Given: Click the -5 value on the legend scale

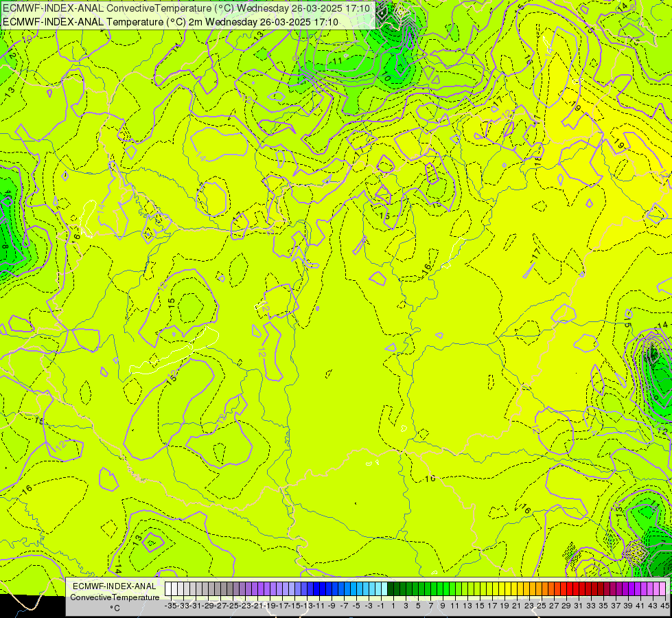Looking at the screenshot, I should (356, 606).
